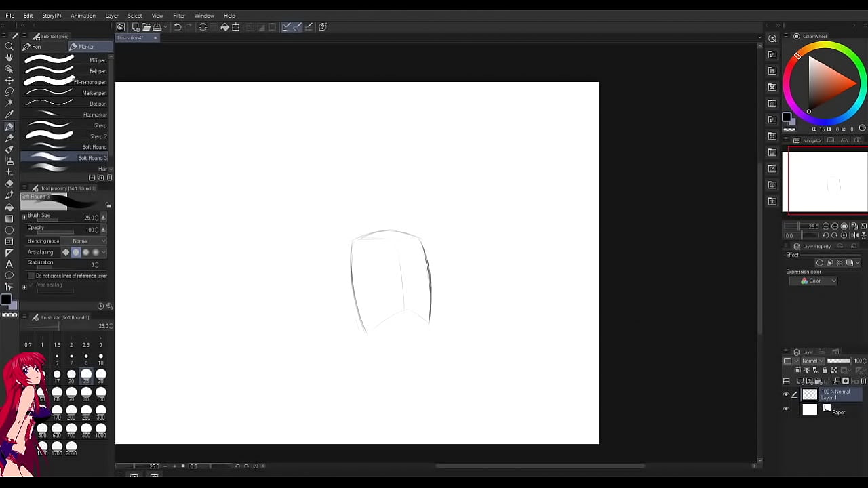Click the color wheel triangle
This screenshot has height=488, width=868.
[825, 81]
